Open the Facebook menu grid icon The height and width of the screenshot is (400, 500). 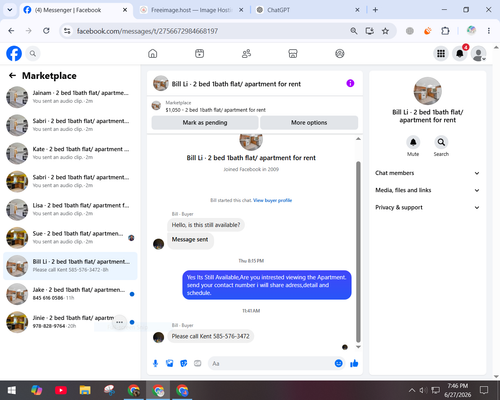point(441,53)
